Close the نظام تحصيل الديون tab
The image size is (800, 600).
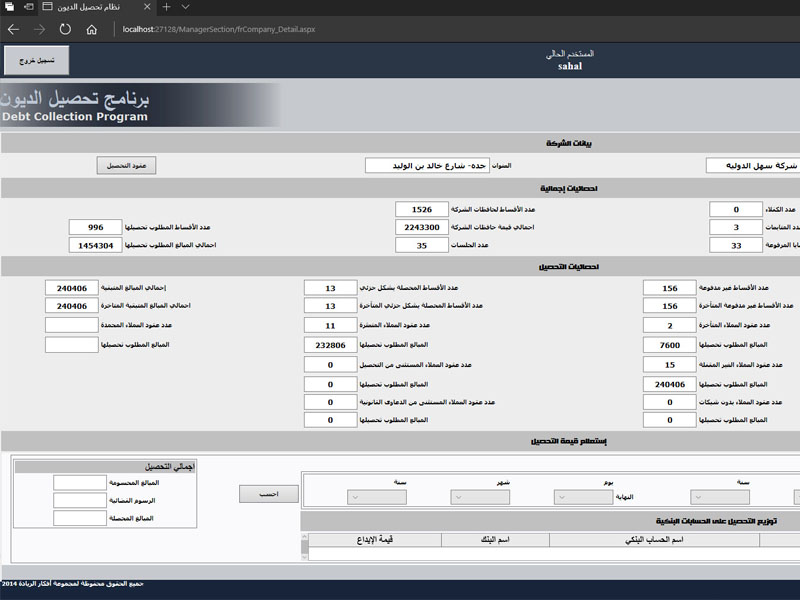click(145, 7)
